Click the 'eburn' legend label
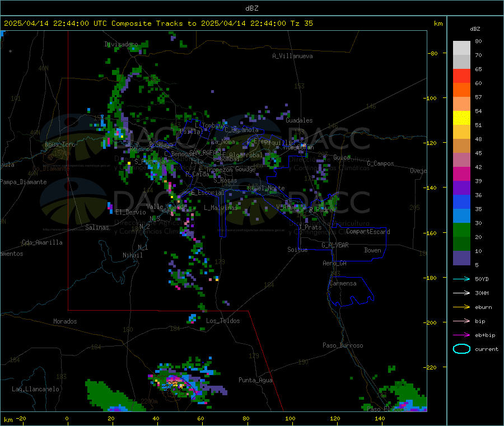Screen dimensions: 504x426 (483, 307)
